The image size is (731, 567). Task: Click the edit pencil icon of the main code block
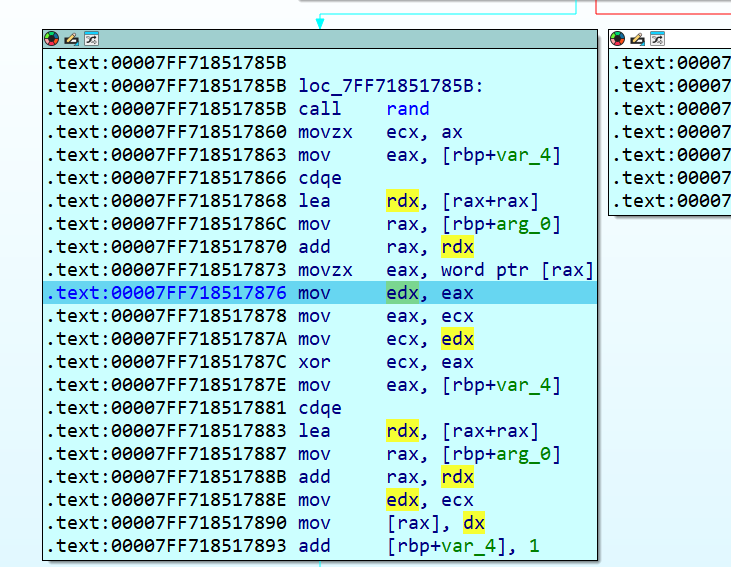coord(71,39)
